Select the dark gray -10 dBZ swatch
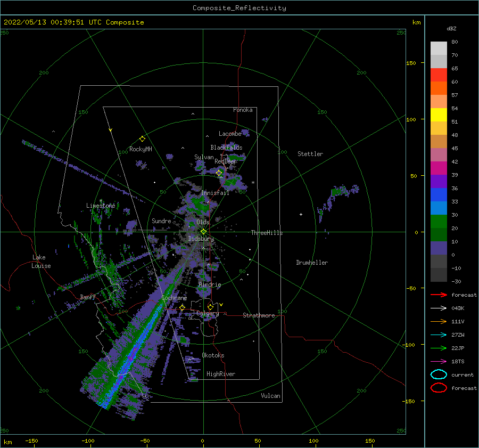The width and height of the screenshot is (479, 448). 439,275
